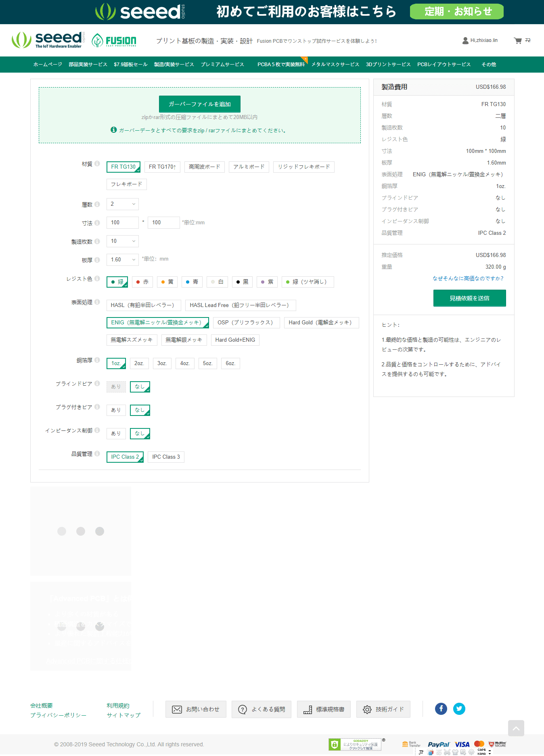
Task: Open ホームページ navigation menu item
Action: 48,65
